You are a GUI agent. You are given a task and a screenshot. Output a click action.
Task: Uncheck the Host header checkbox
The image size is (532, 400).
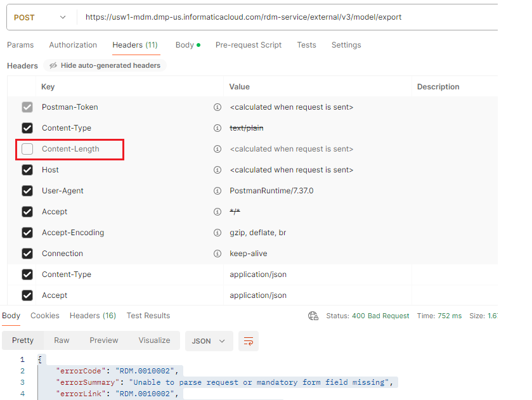(x=27, y=170)
